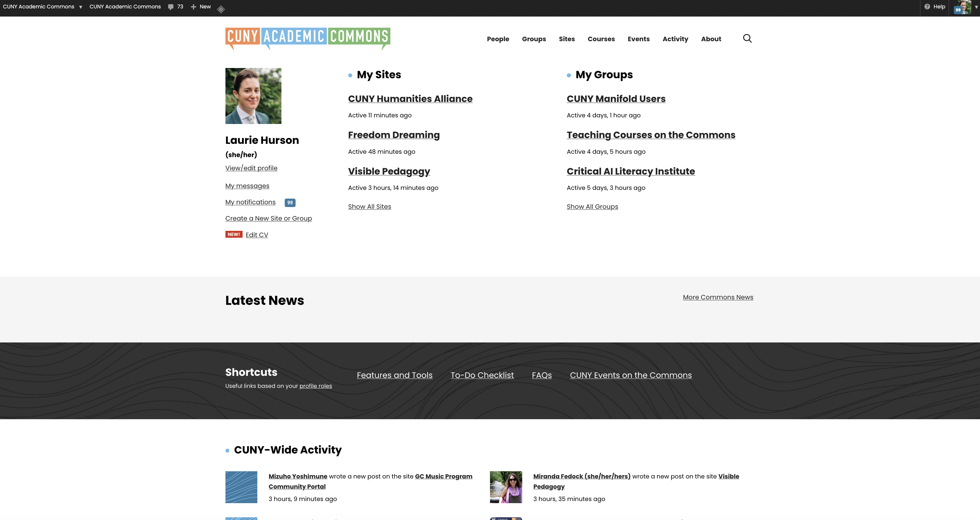Open Teaching Courses on the Commons group
This screenshot has height=520, width=980.
(651, 135)
